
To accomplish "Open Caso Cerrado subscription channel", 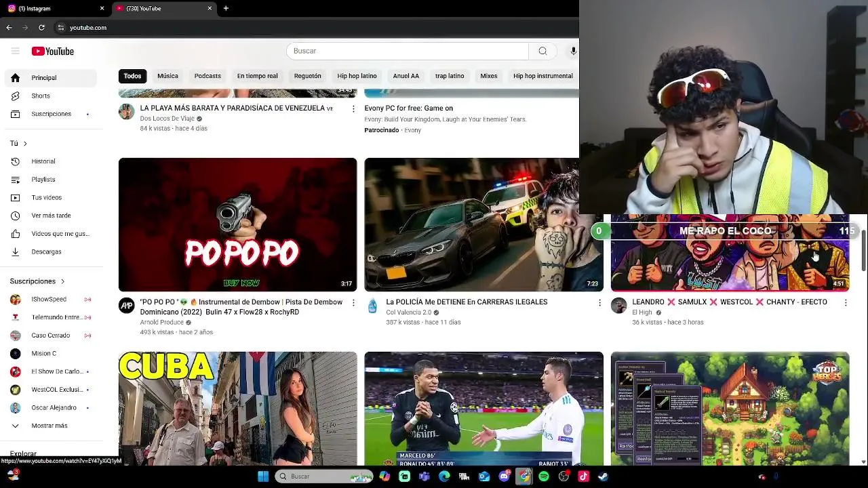I will pos(51,335).
